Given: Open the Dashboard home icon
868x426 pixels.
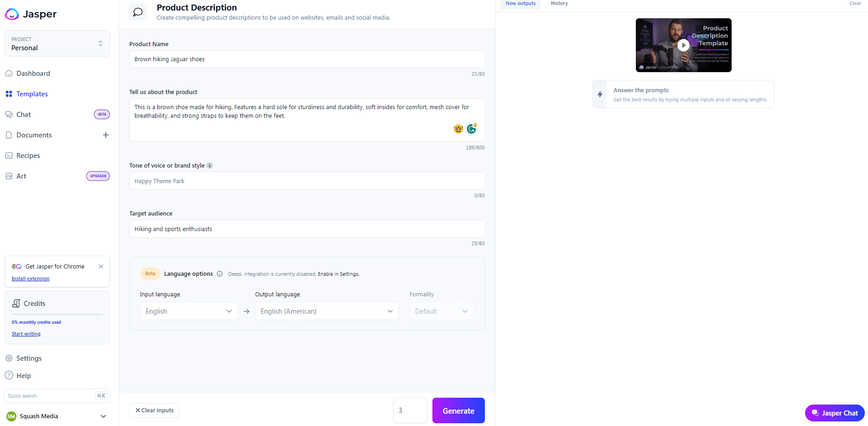Looking at the screenshot, I should [x=9, y=74].
